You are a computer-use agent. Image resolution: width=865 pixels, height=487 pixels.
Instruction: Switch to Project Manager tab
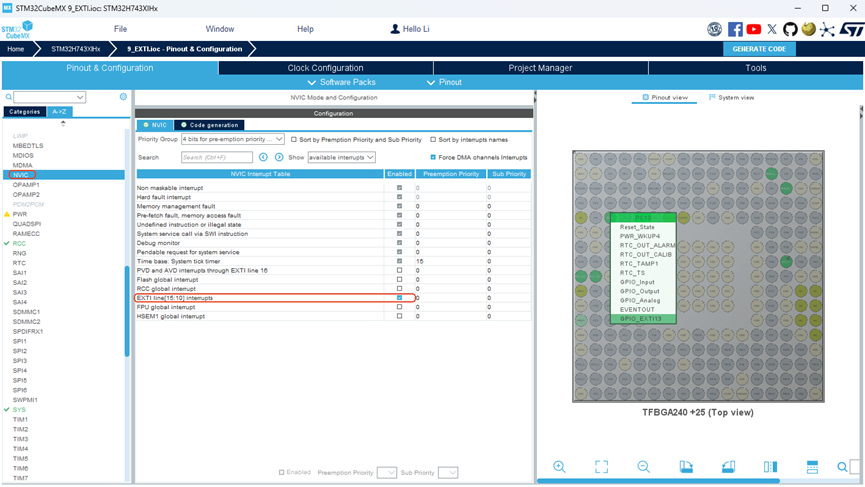coord(540,68)
